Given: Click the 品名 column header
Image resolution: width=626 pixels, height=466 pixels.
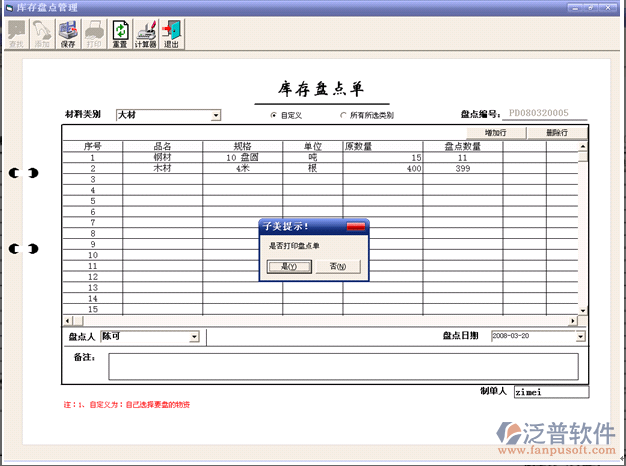Looking at the screenshot, I should click(162, 146).
